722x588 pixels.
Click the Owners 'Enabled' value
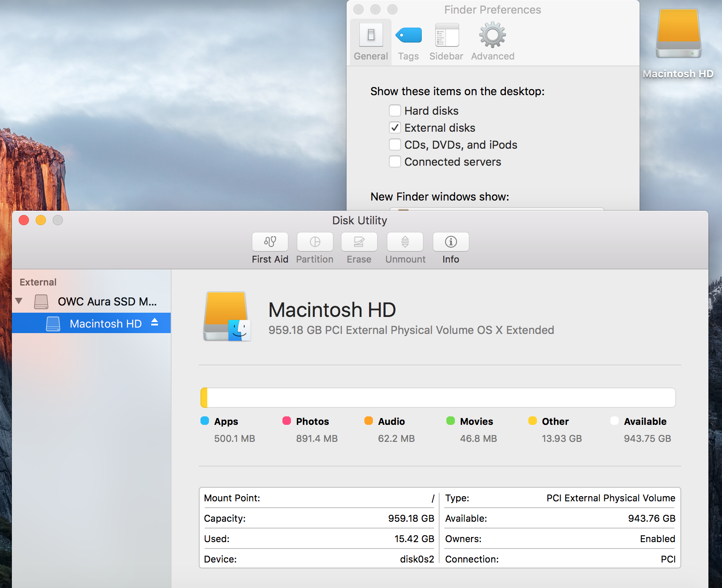pyautogui.click(x=657, y=539)
